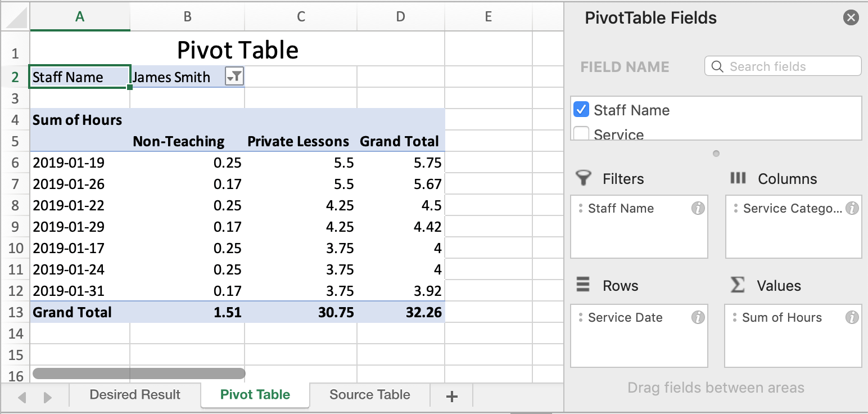Close the PivotTable Fields pane
This screenshot has height=414, width=868.
point(851,18)
